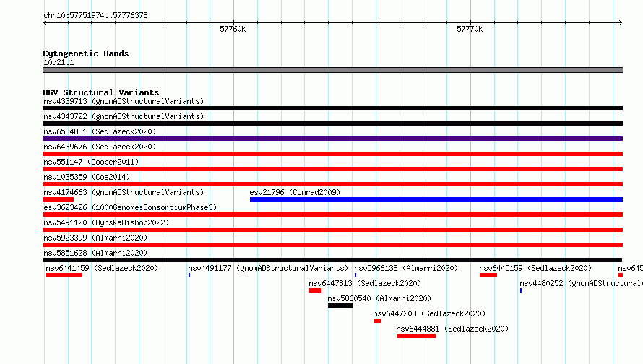Open the nsv4480252 gnomAD variant label
Viewport: 643px width, 364px height.
coord(581,283)
